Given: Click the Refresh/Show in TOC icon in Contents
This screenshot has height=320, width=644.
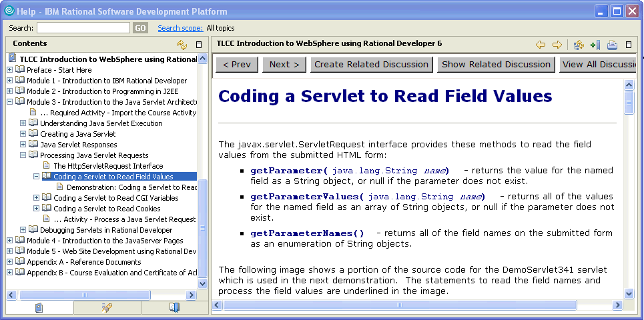Looking at the screenshot, I should (182, 45).
